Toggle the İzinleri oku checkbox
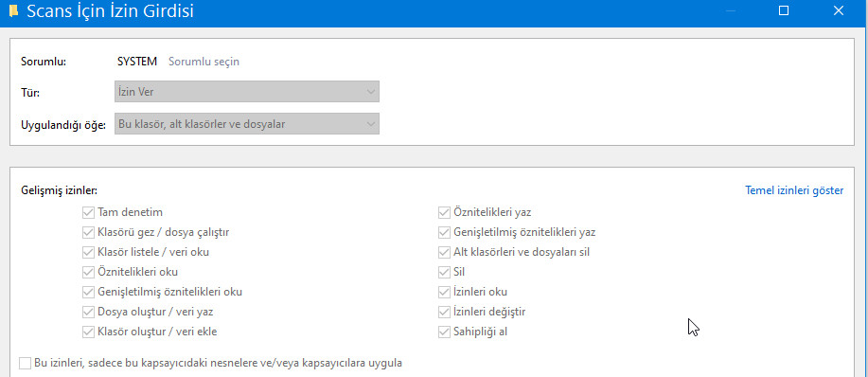This screenshot has height=377, width=868. (444, 293)
